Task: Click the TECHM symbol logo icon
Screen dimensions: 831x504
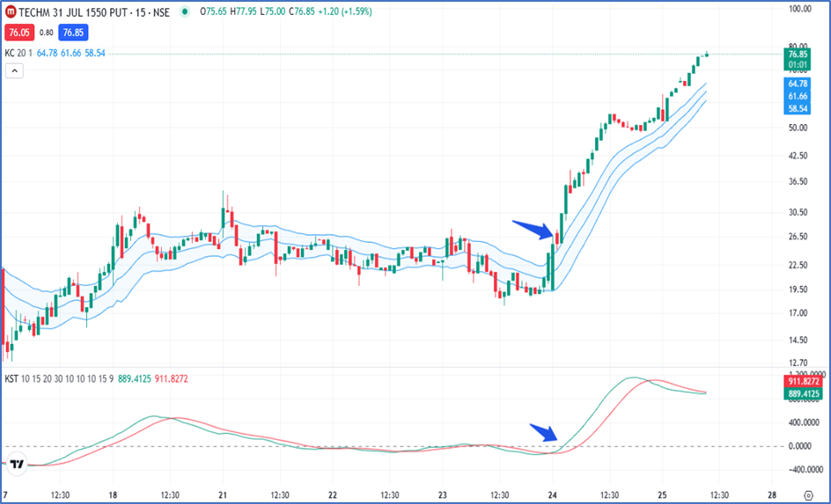Action: pyautogui.click(x=10, y=11)
